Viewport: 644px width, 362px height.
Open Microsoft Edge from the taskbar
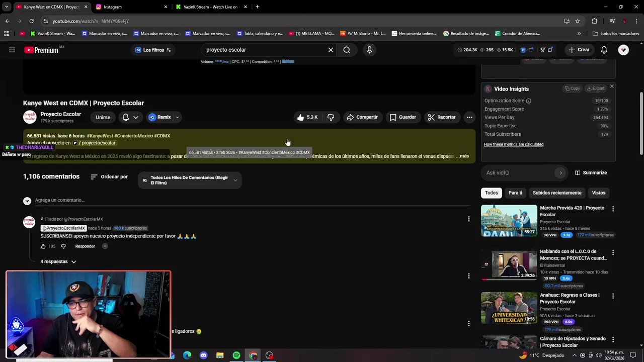[x=187, y=355]
